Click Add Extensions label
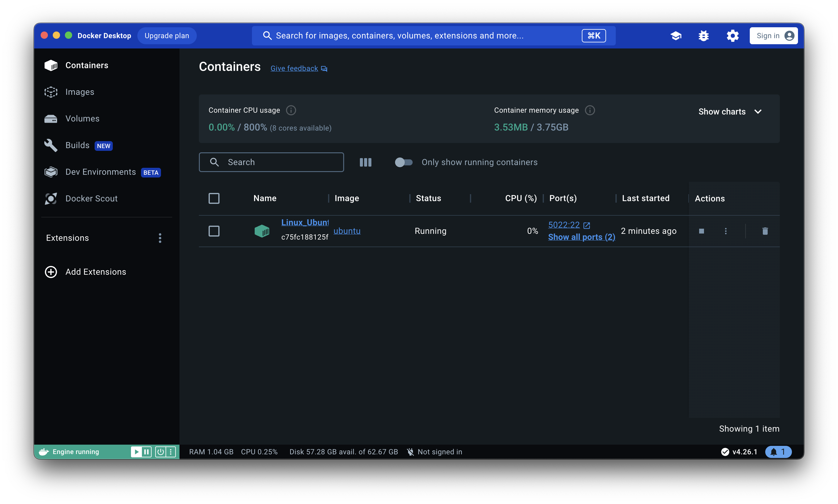The width and height of the screenshot is (838, 504). (96, 272)
